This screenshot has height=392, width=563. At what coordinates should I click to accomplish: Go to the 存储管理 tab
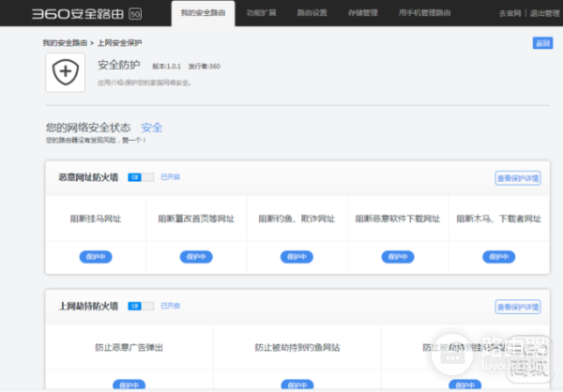(x=363, y=13)
